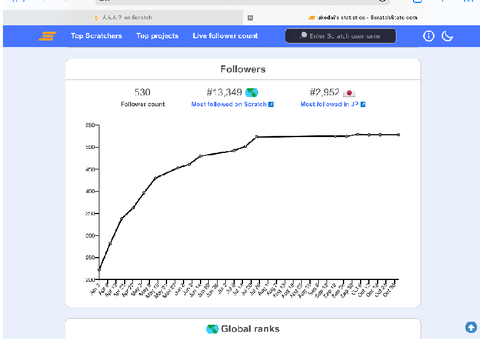Switch to the ScratchStats.com browser tab

(x=363, y=17)
